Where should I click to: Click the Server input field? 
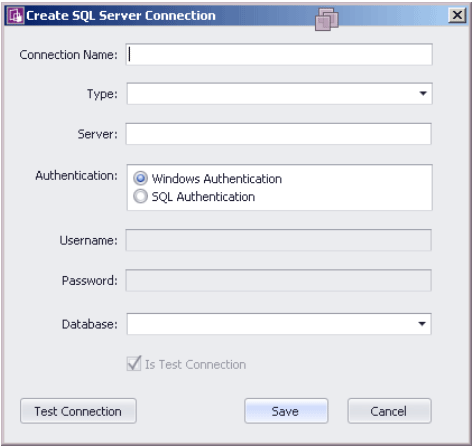coord(278,134)
